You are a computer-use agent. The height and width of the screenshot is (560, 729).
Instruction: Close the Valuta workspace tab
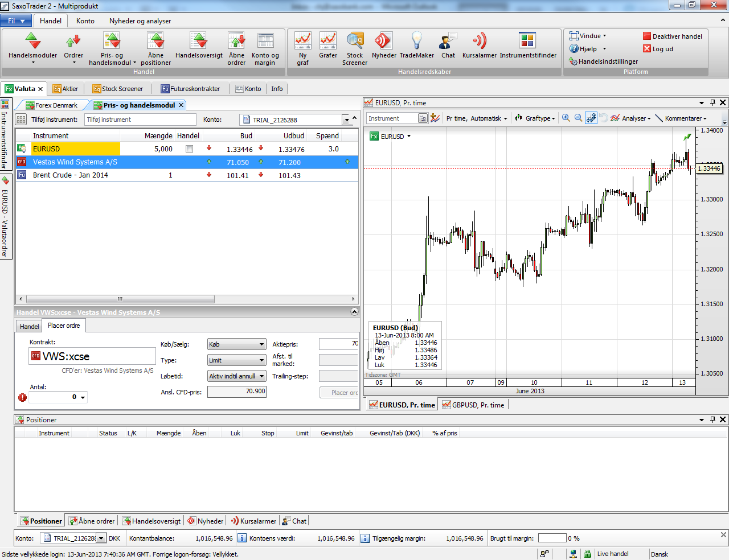pos(40,89)
